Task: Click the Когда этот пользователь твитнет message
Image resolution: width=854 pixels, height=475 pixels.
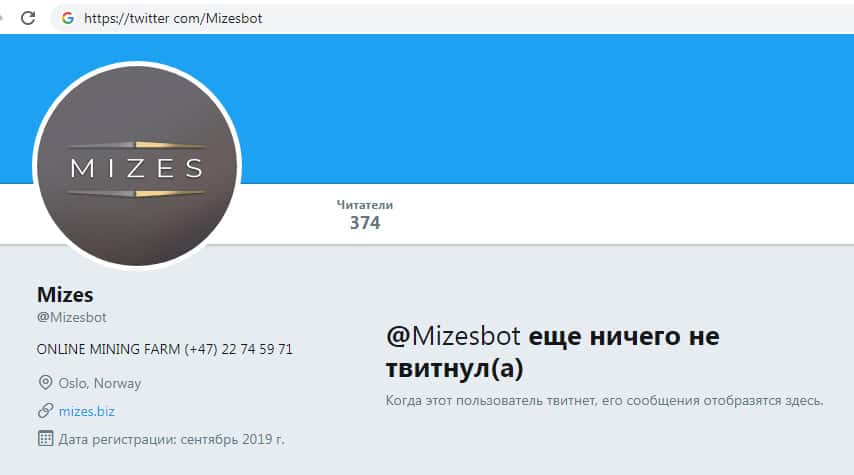Action: 605,401
